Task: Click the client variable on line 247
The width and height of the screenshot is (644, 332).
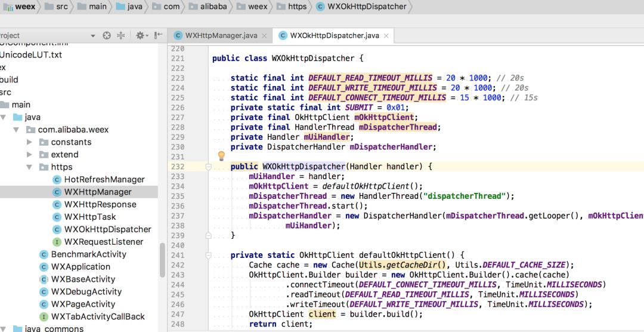Action: coord(321,314)
